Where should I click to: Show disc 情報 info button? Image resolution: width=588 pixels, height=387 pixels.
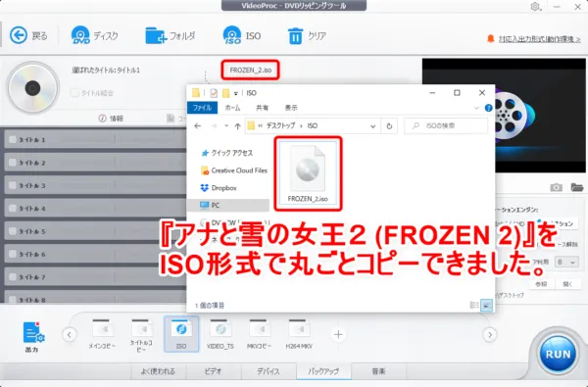(x=111, y=119)
